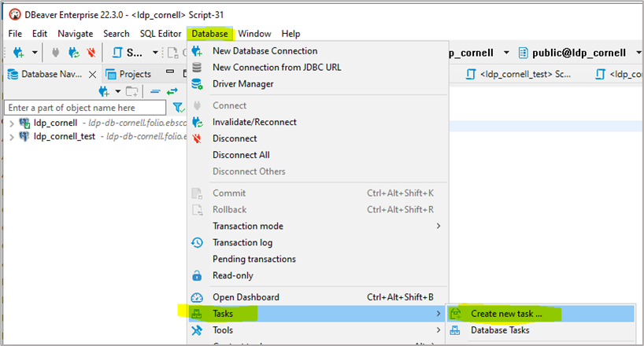Select Pending transactions menu entry

click(x=318, y=259)
